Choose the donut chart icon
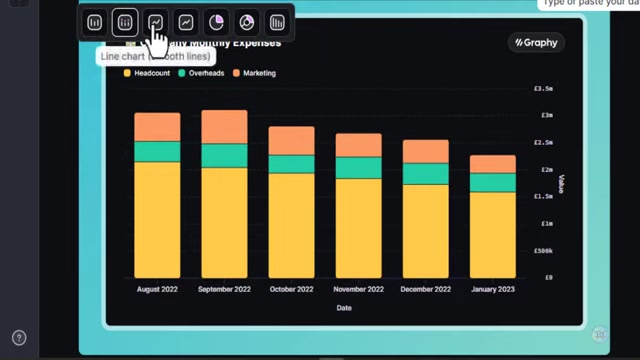This screenshot has height=360, width=640. (247, 22)
